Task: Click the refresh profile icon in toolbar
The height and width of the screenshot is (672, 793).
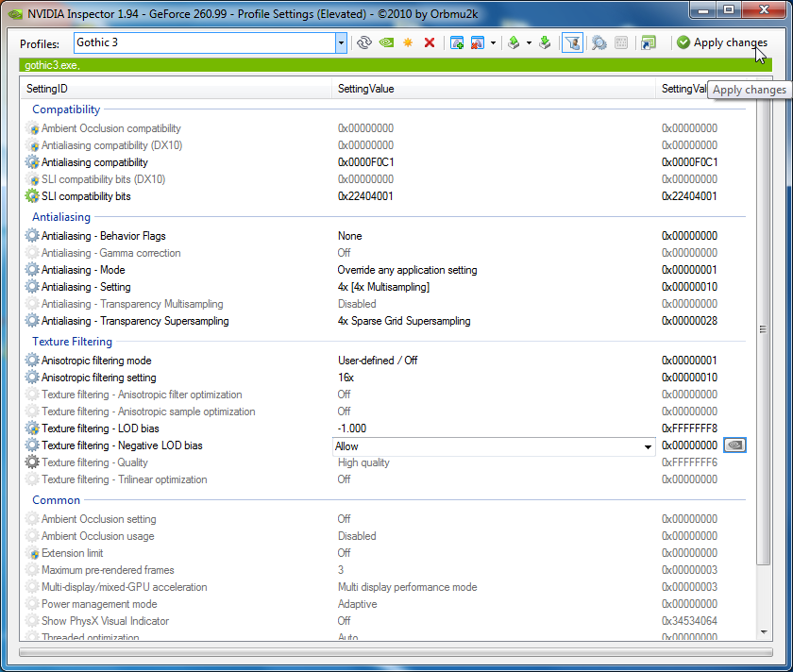Action: point(364,42)
